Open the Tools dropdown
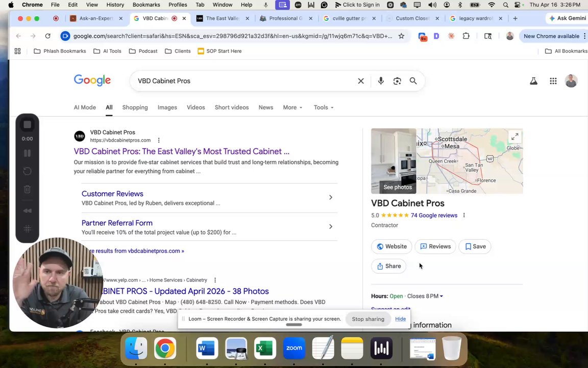Screen dimensions: 588x368 (x=324, y=107)
